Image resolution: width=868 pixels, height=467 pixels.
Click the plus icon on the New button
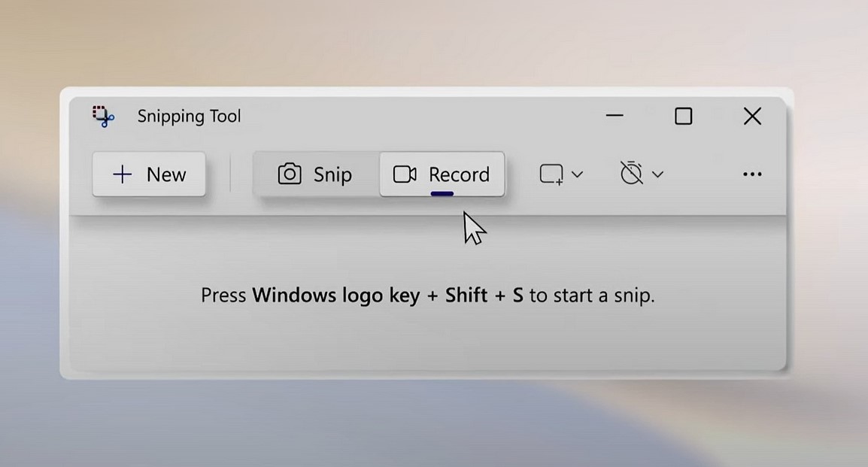pos(122,174)
